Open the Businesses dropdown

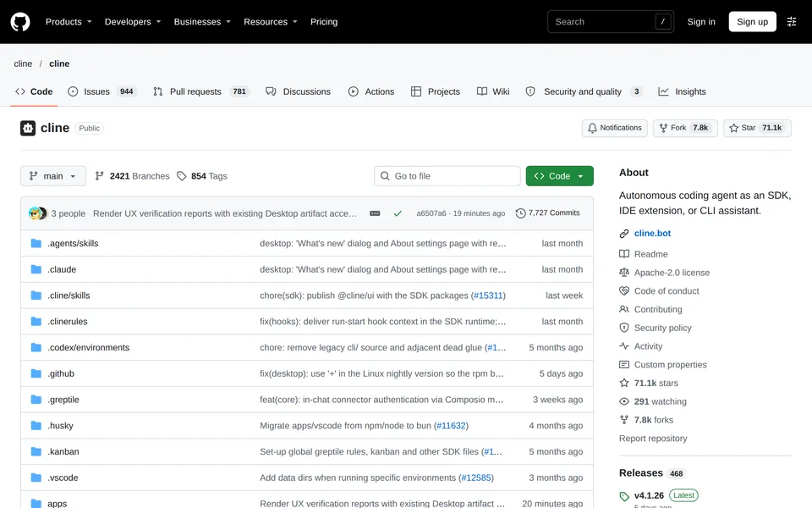tap(202, 22)
